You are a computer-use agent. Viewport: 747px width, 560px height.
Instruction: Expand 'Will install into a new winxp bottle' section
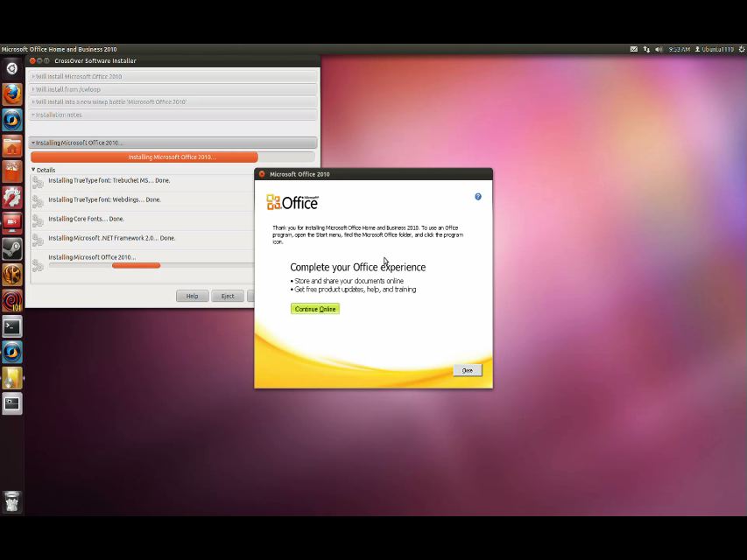click(173, 101)
